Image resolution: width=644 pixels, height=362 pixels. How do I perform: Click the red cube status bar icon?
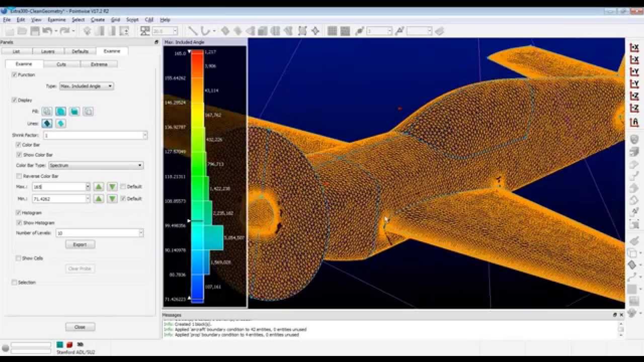click(70, 345)
